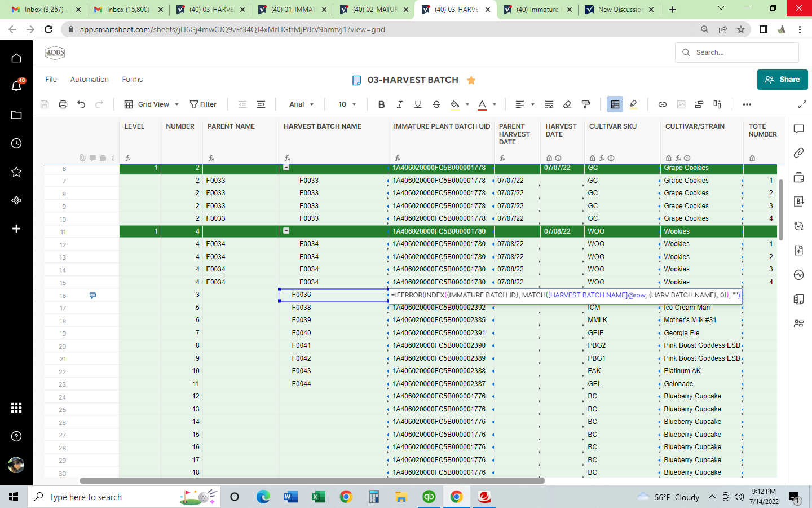Click the horizontal scrollbar

click(x=312, y=481)
